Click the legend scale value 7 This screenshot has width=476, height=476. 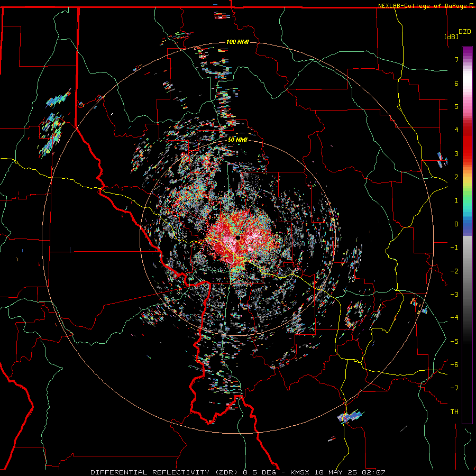point(456,59)
